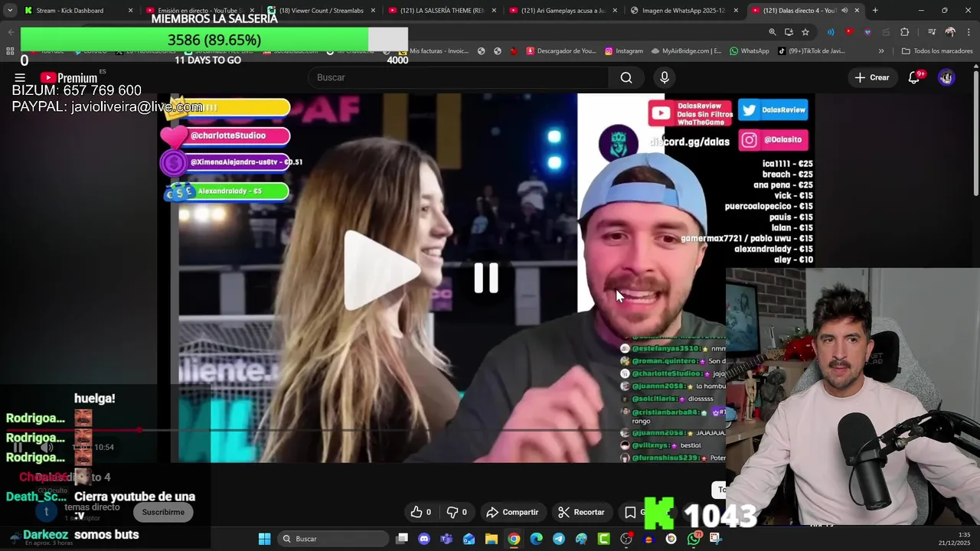Screen dimensions: 980x551
Task: Click Google Chrome taskbar icon
Action: pyautogui.click(x=514, y=539)
